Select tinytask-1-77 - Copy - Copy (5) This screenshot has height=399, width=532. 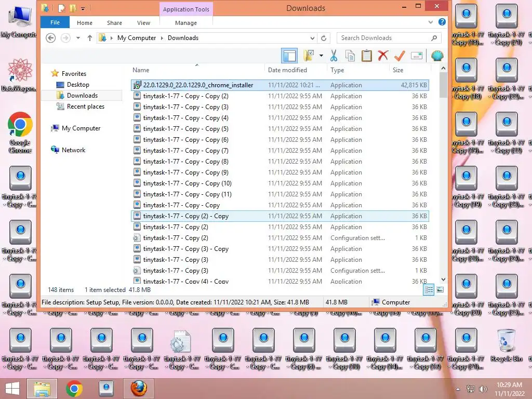(280, 129)
